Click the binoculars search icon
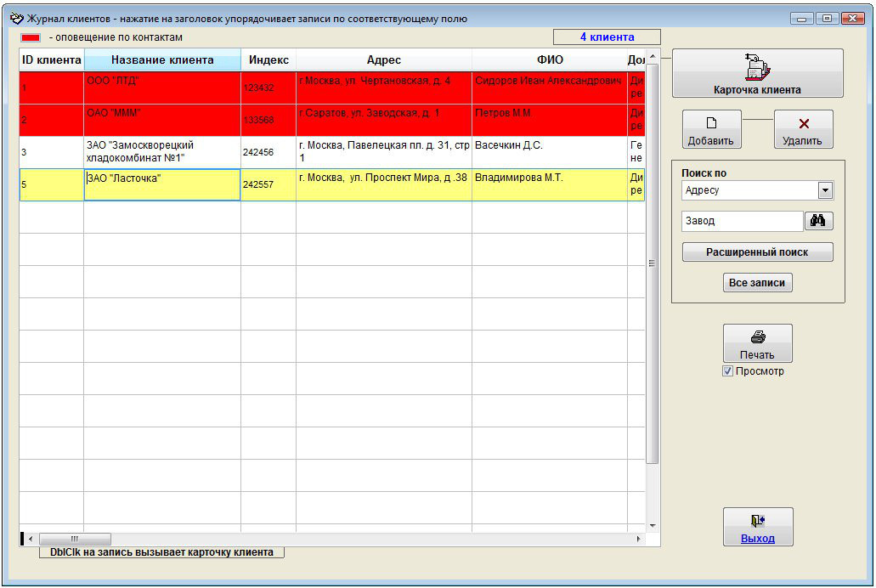The width and height of the screenshot is (876, 588). 818,221
